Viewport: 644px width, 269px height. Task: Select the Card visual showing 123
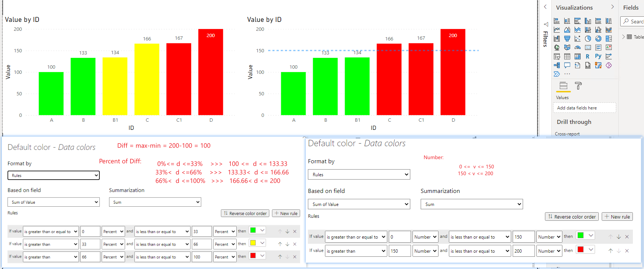coord(588,47)
